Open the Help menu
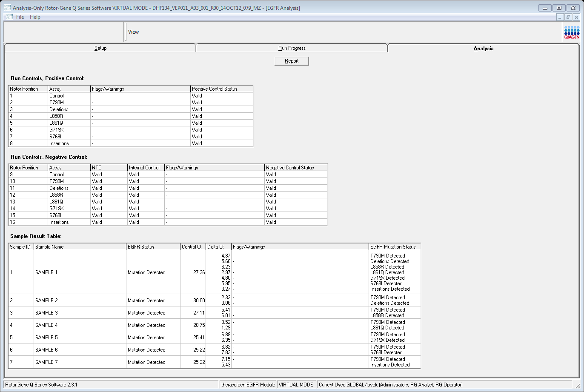Image resolution: width=584 pixels, height=392 pixels. [35, 17]
